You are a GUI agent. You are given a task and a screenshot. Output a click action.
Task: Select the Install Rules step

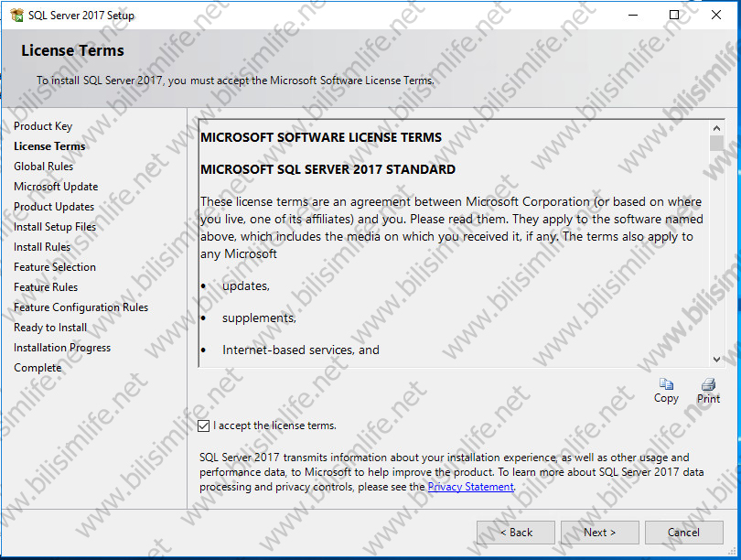pos(42,247)
